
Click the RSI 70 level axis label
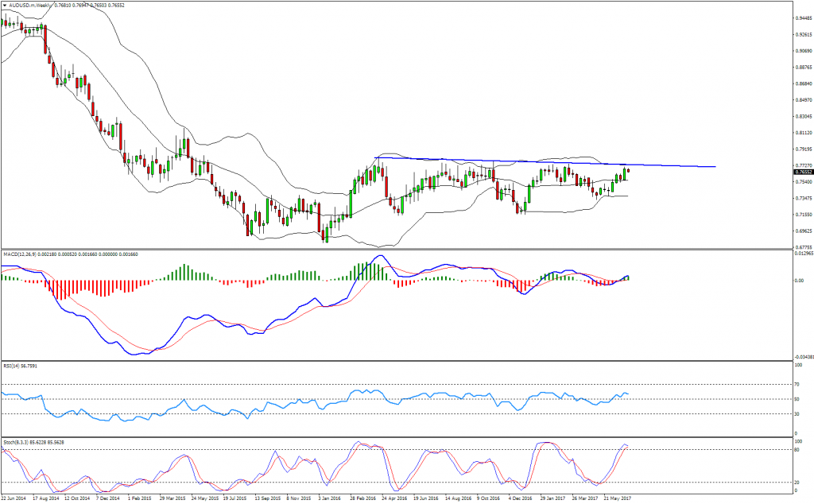[797, 384]
